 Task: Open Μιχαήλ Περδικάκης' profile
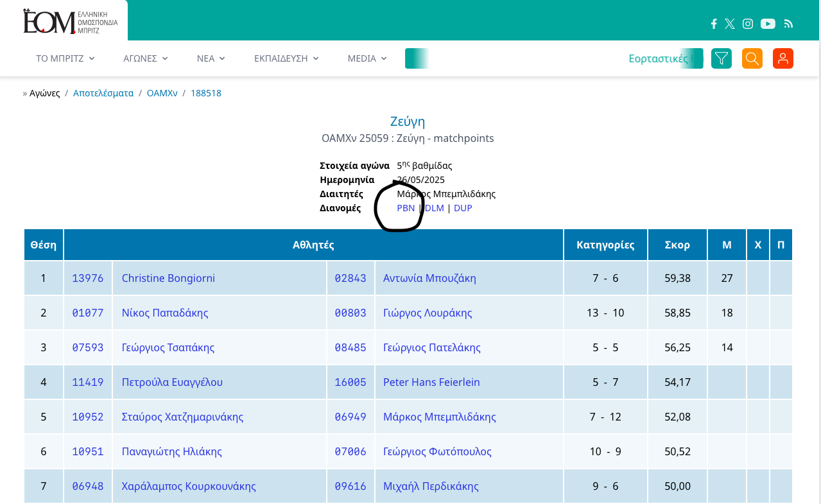click(x=432, y=486)
